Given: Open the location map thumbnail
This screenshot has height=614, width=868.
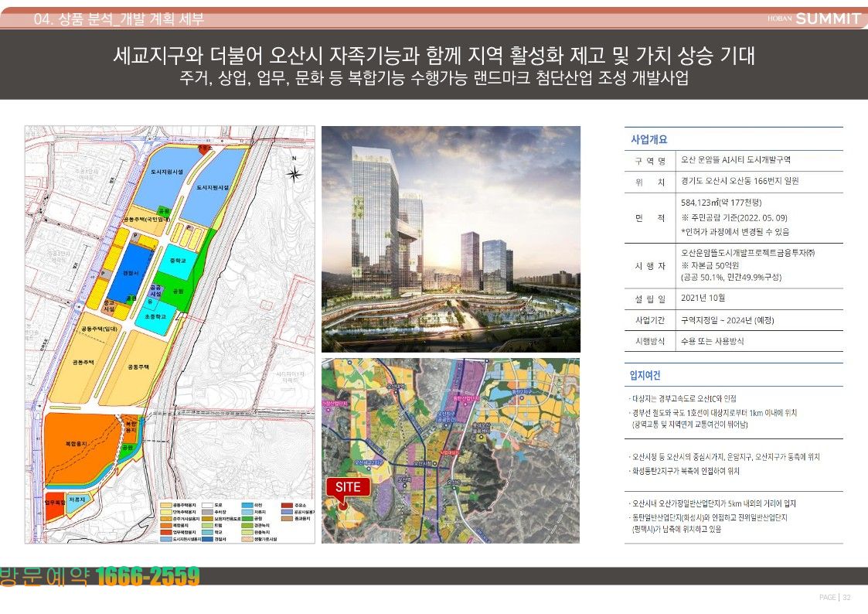Looking at the screenshot, I should [451, 450].
